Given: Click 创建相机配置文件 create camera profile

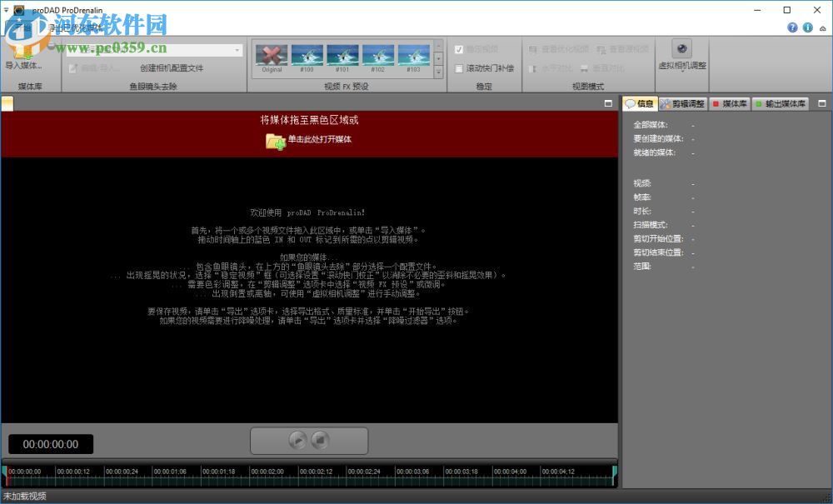Looking at the screenshot, I should [x=172, y=68].
